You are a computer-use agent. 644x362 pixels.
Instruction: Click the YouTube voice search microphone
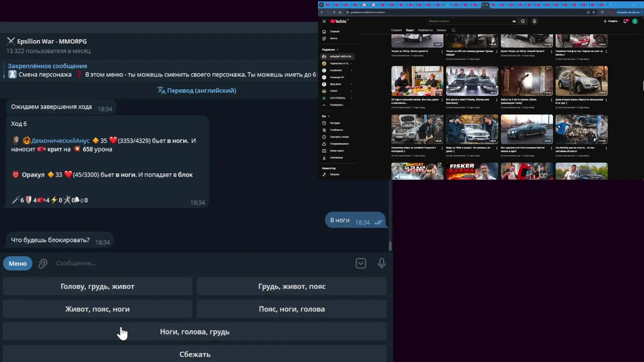point(534,21)
